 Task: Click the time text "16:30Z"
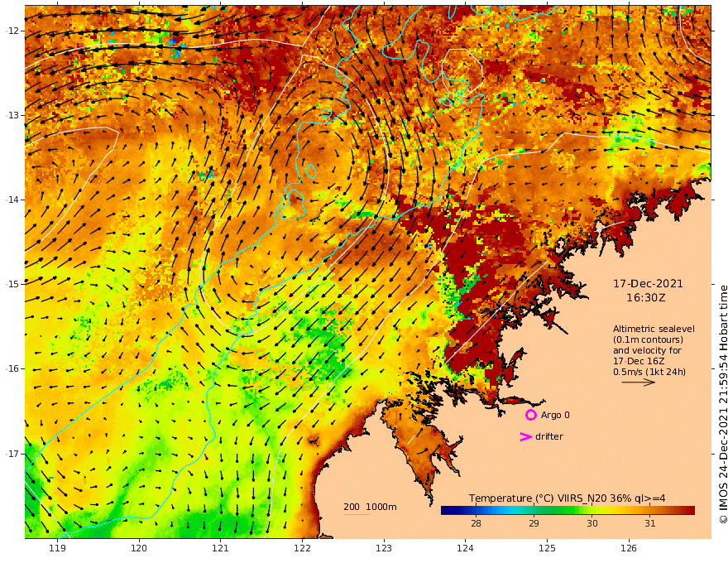646,298
